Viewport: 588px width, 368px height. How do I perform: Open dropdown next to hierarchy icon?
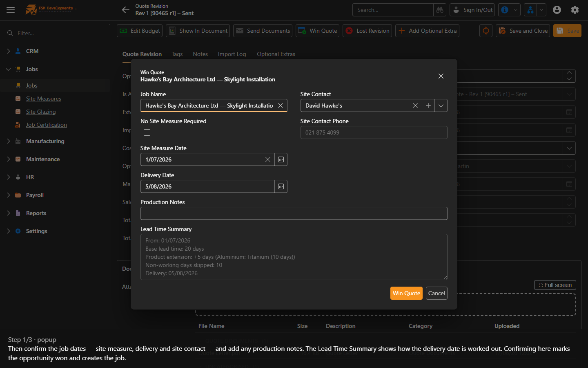click(541, 10)
